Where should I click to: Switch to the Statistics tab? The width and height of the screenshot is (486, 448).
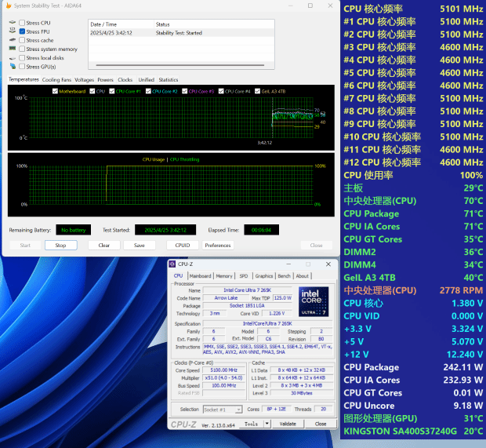pos(169,80)
